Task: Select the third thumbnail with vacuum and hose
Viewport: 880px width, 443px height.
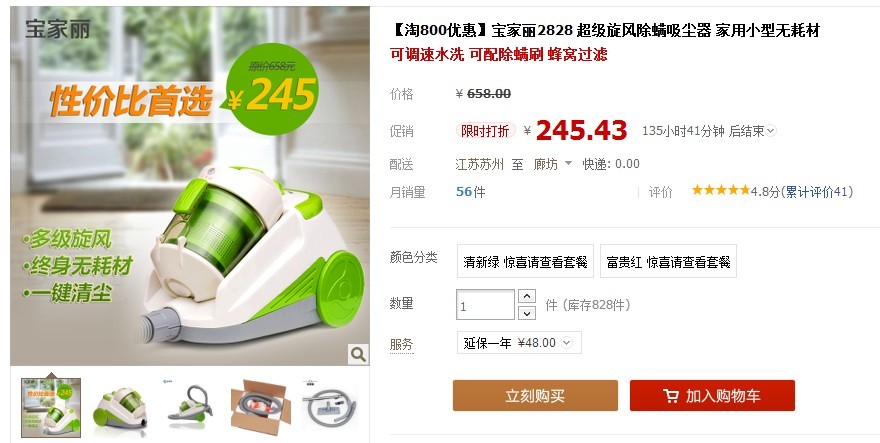Action: (190, 408)
